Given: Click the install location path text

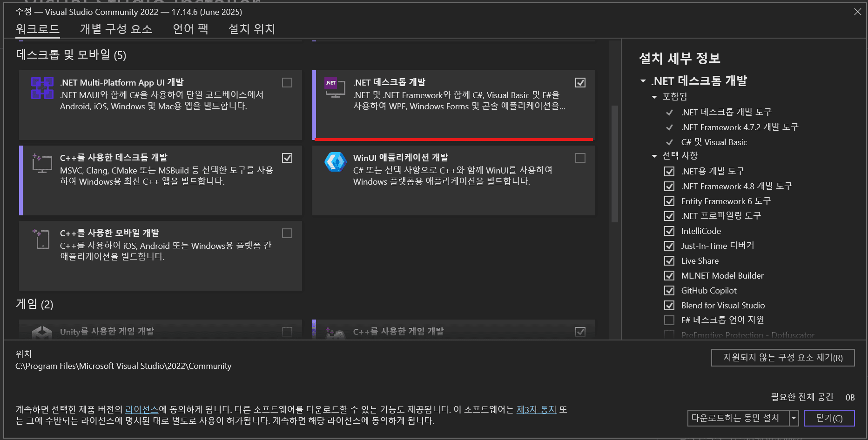Looking at the screenshot, I should click(x=123, y=366).
